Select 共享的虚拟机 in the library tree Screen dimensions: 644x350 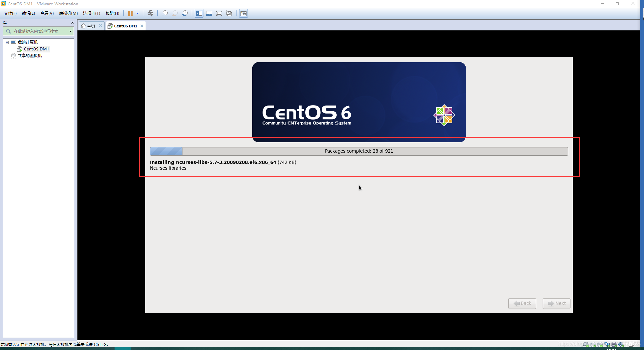(29, 56)
